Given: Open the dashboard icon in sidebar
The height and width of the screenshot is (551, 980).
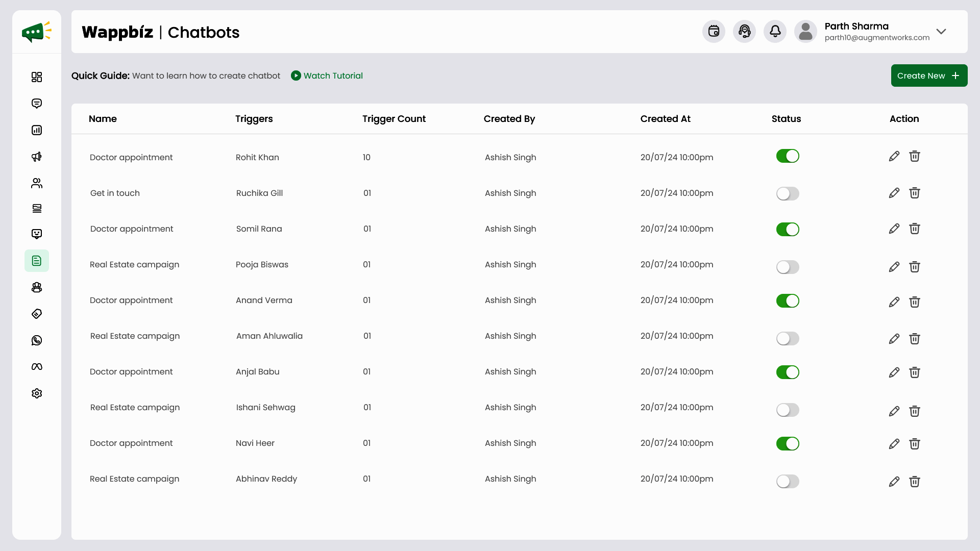Looking at the screenshot, I should (37, 77).
